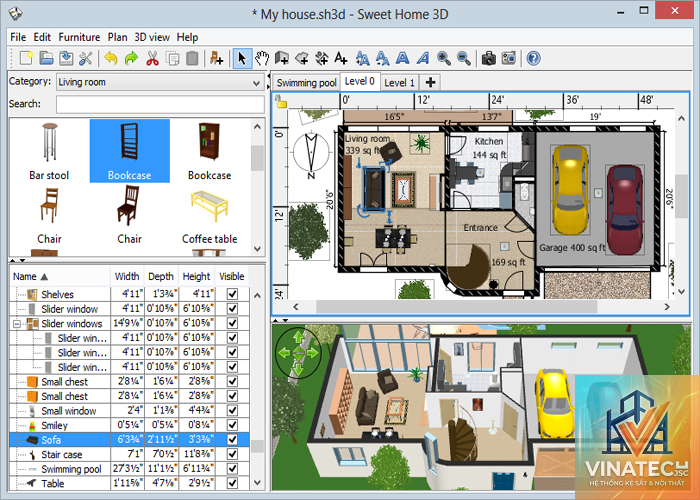Switch to the Level 1 tab

[399, 83]
